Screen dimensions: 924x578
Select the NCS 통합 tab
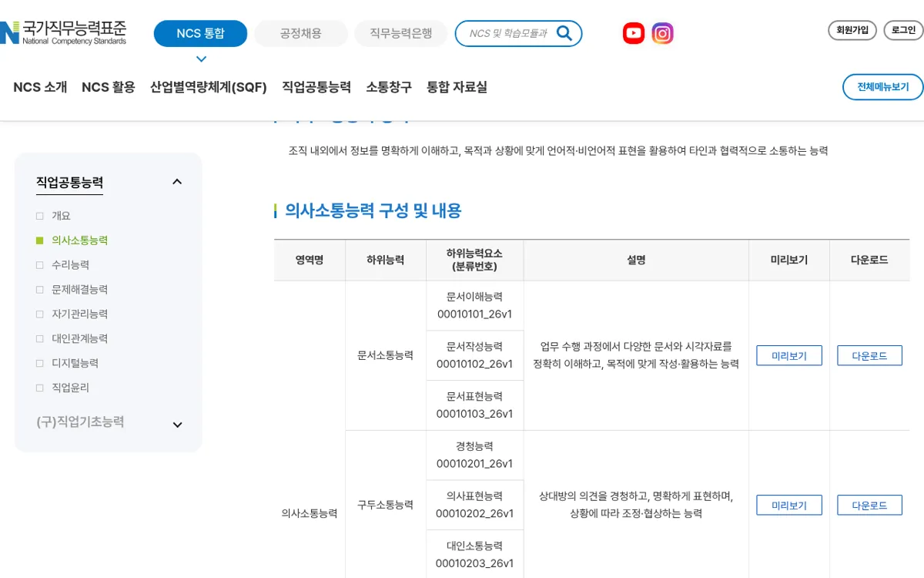201,33
